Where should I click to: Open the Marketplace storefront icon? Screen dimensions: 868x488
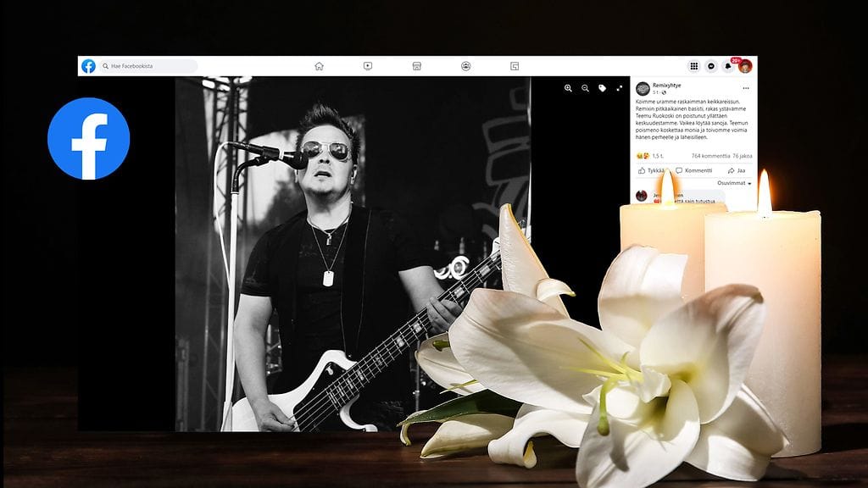417,66
